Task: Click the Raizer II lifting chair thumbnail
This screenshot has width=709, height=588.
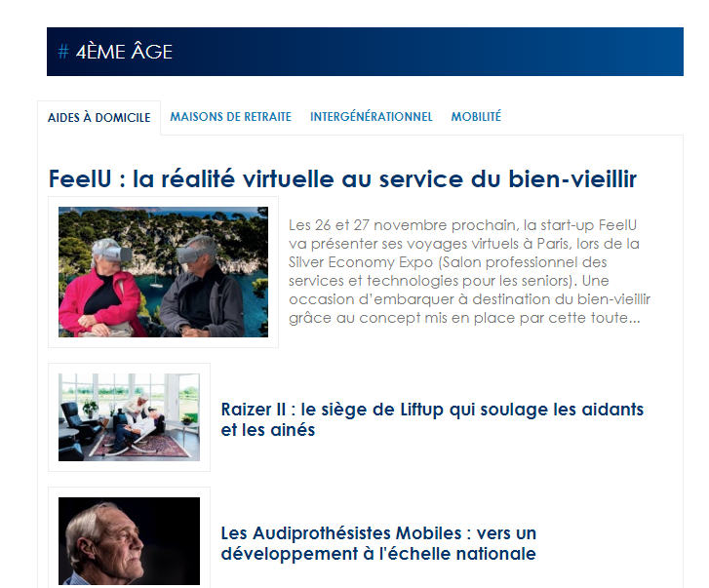Action: pos(129,417)
